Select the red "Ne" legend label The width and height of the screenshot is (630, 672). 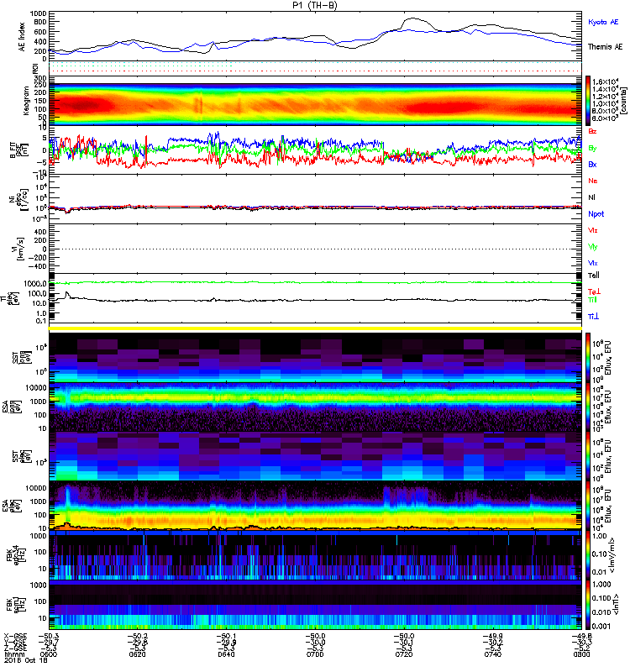tap(593, 181)
